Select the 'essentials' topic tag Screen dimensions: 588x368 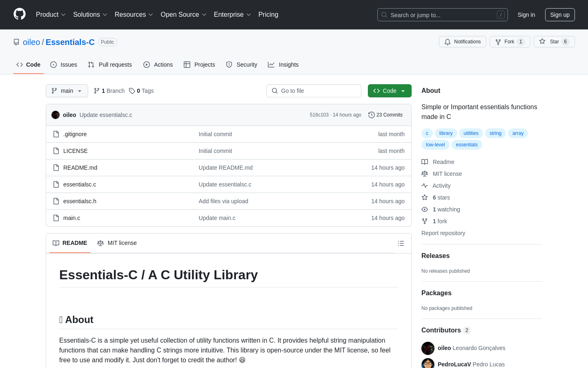467,145
